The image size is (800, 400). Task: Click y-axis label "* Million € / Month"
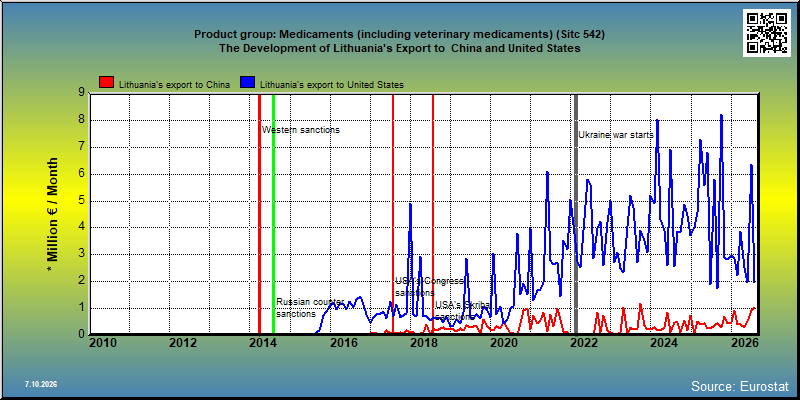click(x=53, y=214)
